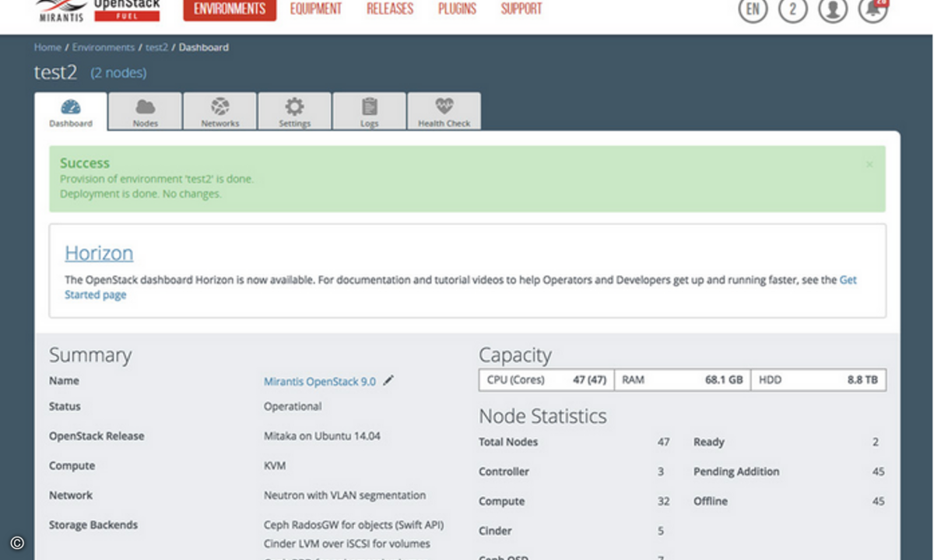Open the user account icon
Image resolution: width=934 pixels, height=560 pixels.
[832, 9]
